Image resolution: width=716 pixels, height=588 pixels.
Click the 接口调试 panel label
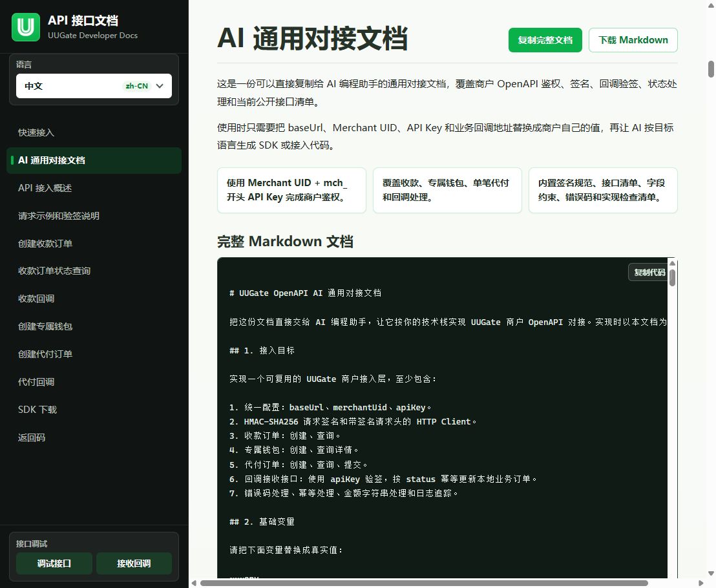(32, 543)
